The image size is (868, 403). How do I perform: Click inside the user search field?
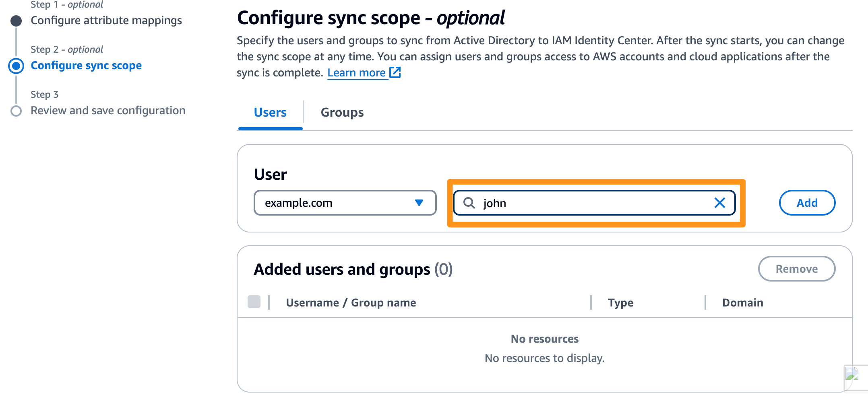584,203
